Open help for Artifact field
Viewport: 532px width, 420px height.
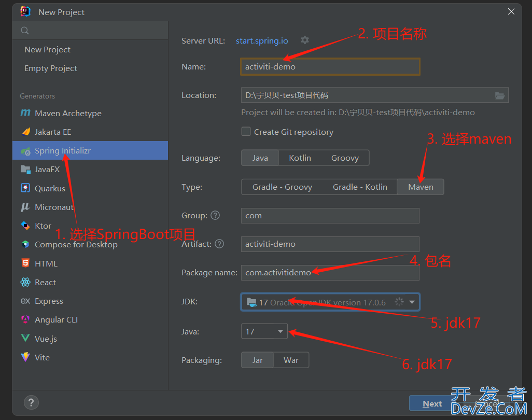tap(219, 244)
